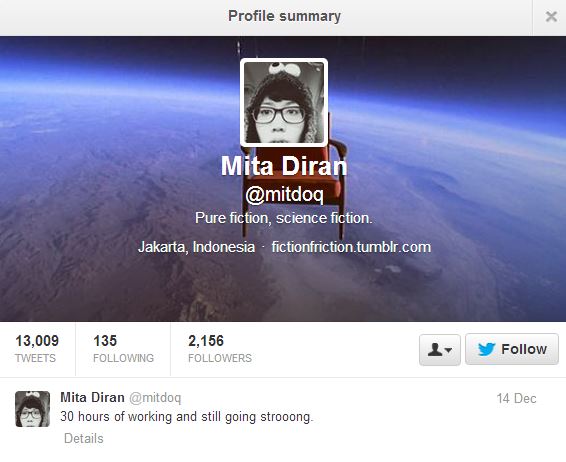Viewport: 566px width, 462px height.
Task: Click the Twitter bird Follow button
Action: tap(512, 349)
